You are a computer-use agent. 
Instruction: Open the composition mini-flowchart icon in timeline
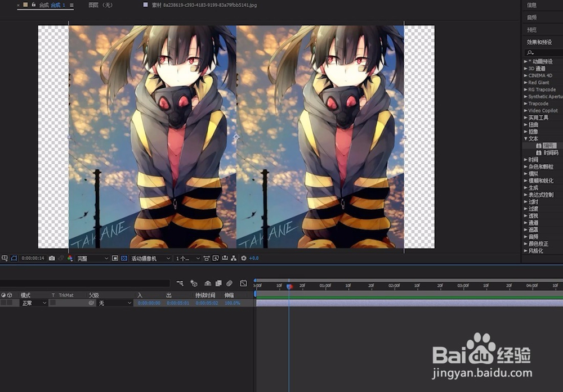[x=180, y=283]
